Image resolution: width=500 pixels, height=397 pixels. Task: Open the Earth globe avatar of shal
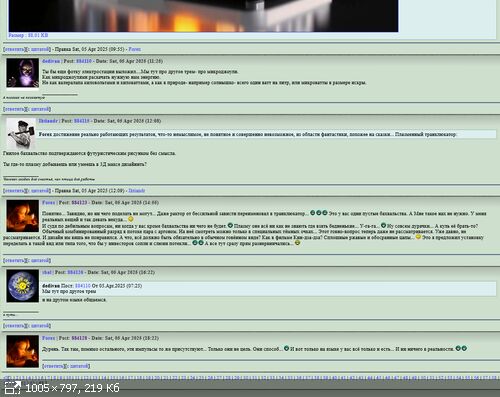pos(23,286)
